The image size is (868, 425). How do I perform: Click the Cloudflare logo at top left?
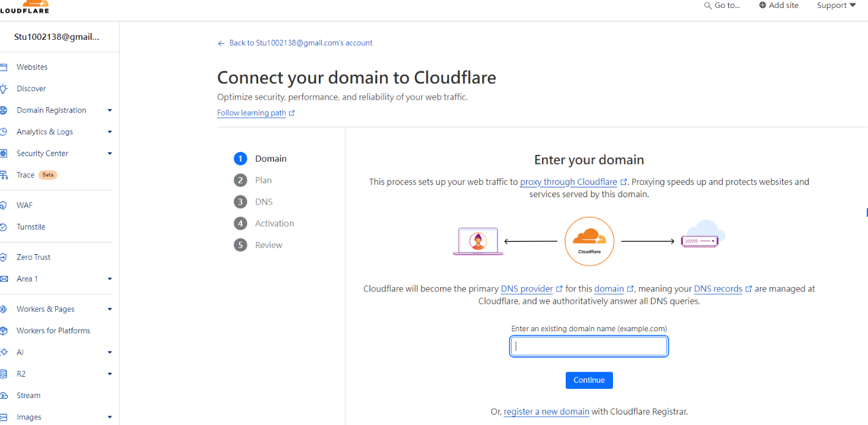25,7
